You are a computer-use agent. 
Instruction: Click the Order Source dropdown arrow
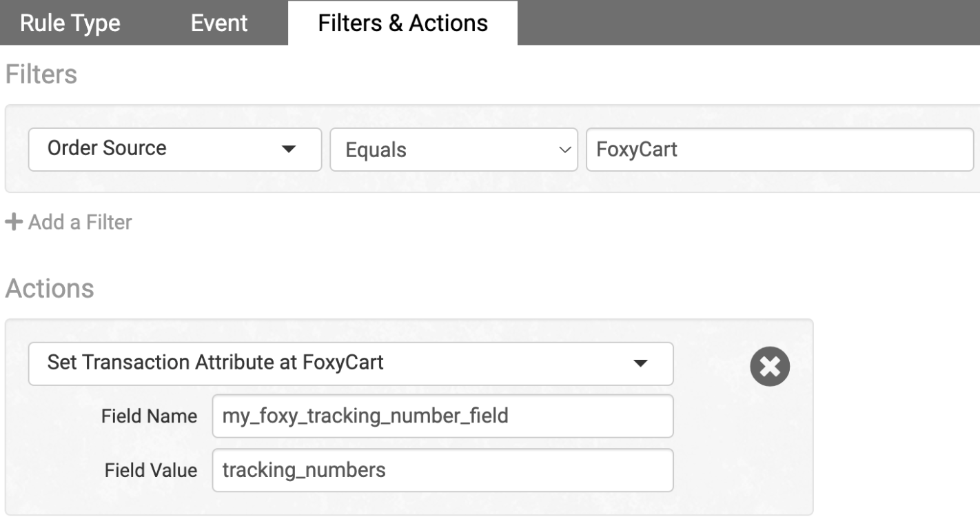click(x=289, y=149)
